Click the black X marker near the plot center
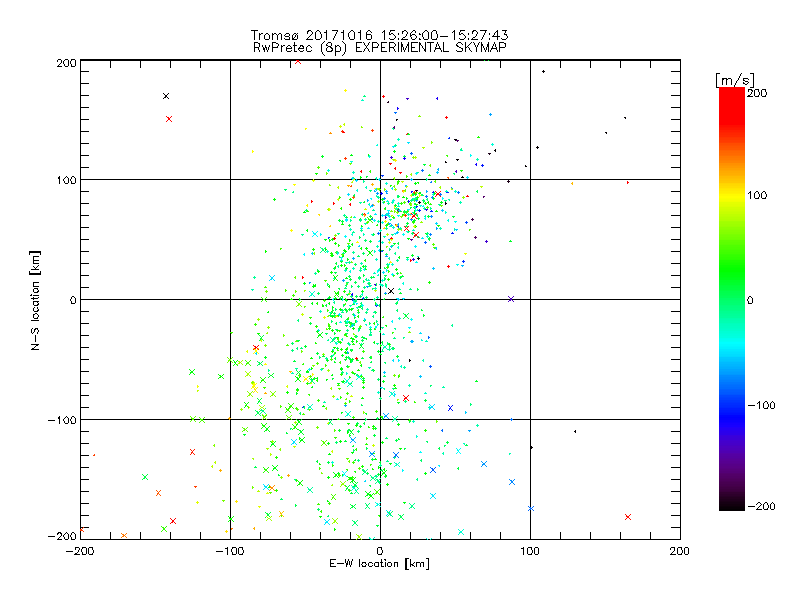This screenshot has width=800, height=600. (x=391, y=291)
